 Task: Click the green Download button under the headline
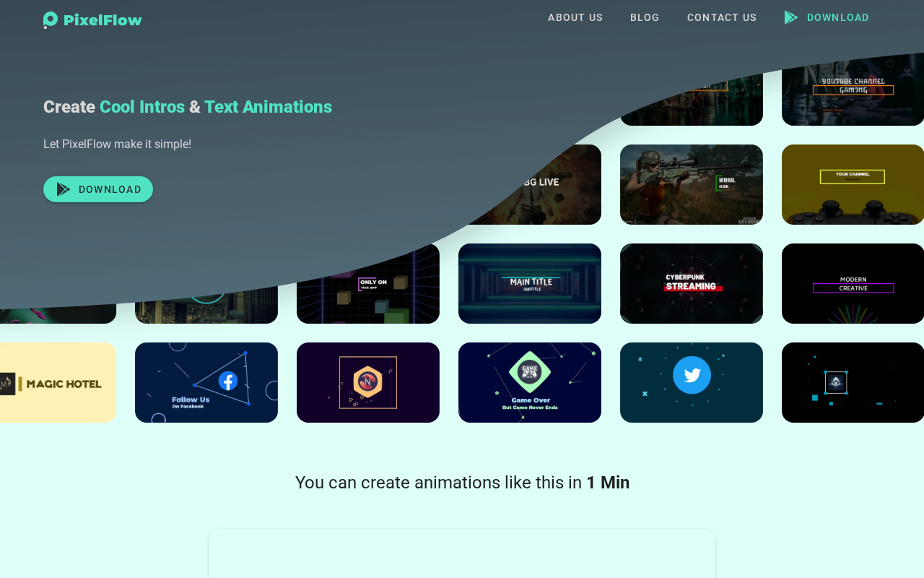(x=98, y=189)
